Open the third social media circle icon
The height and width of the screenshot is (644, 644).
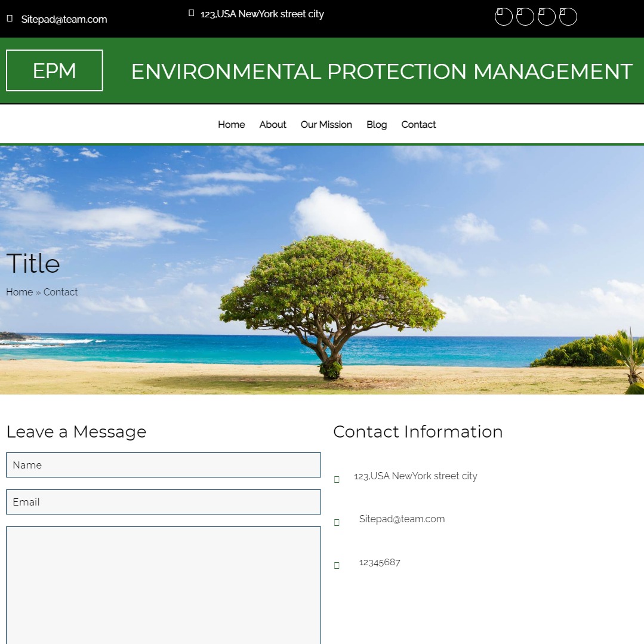tap(547, 17)
